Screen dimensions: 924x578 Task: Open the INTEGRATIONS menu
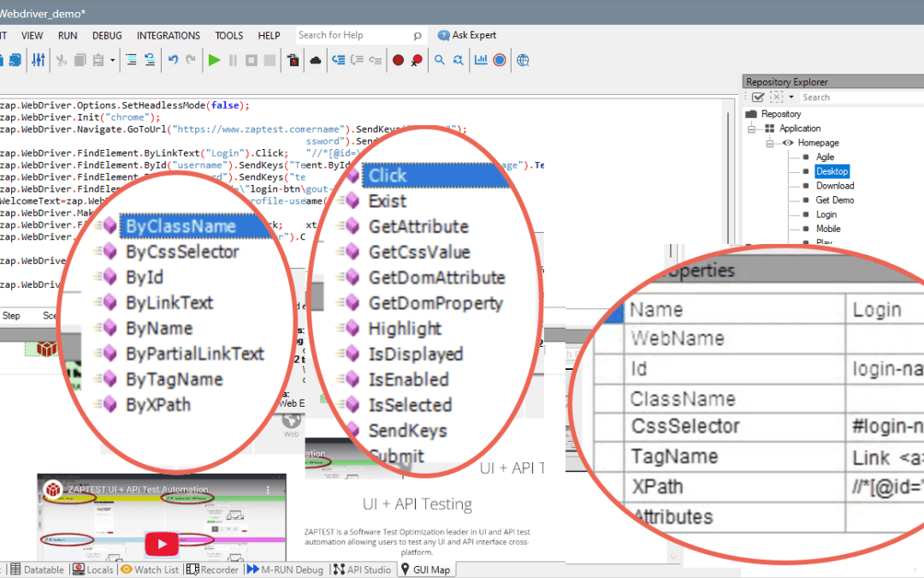(x=169, y=35)
